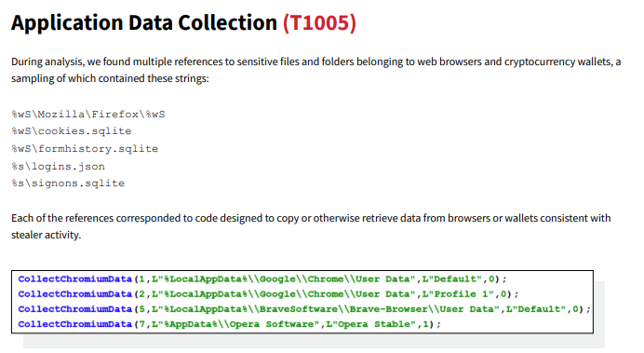Click the CollectChromiumData line with 'Profile 1'

268,294
